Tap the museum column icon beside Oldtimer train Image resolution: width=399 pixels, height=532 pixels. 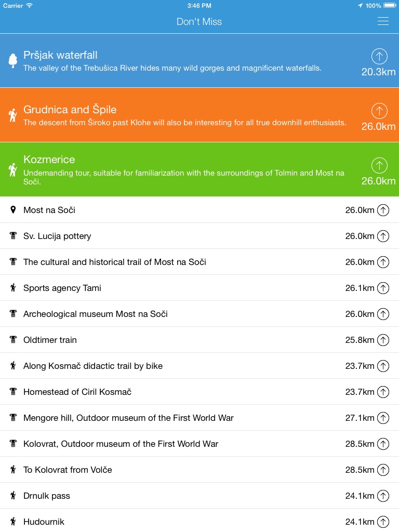click(13, 340)
